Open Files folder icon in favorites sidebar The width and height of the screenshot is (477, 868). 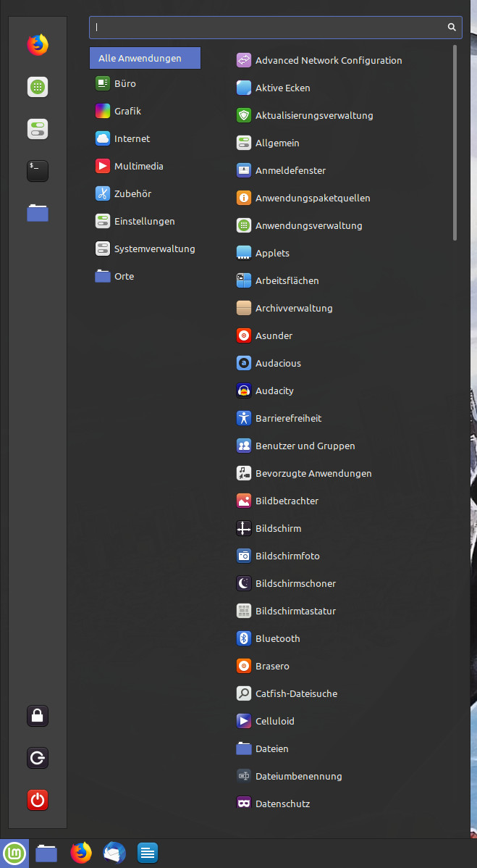click(x=38, y=213)
